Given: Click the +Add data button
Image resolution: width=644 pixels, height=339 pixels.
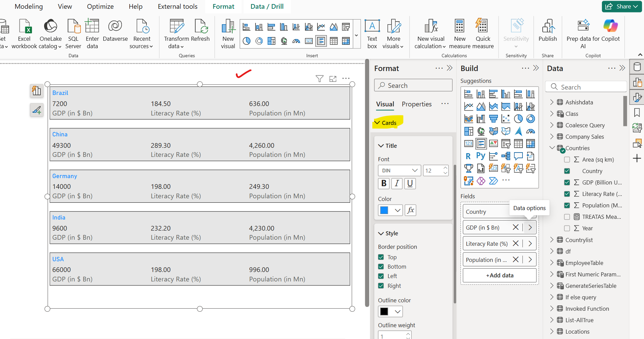Looking at the screenshot, I should point(499,275).
